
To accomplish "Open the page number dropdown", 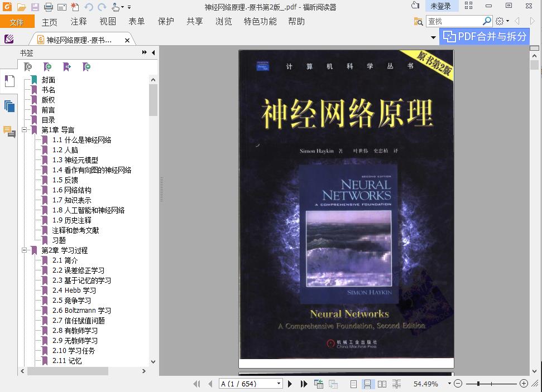I will tap(279, 384).
